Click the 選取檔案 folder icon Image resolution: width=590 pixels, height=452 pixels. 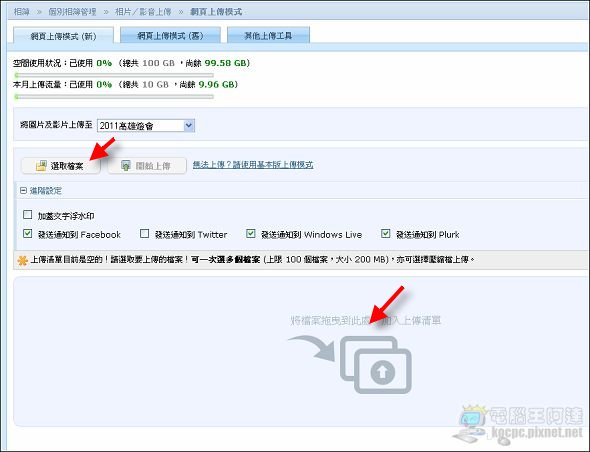coord(41,166)
